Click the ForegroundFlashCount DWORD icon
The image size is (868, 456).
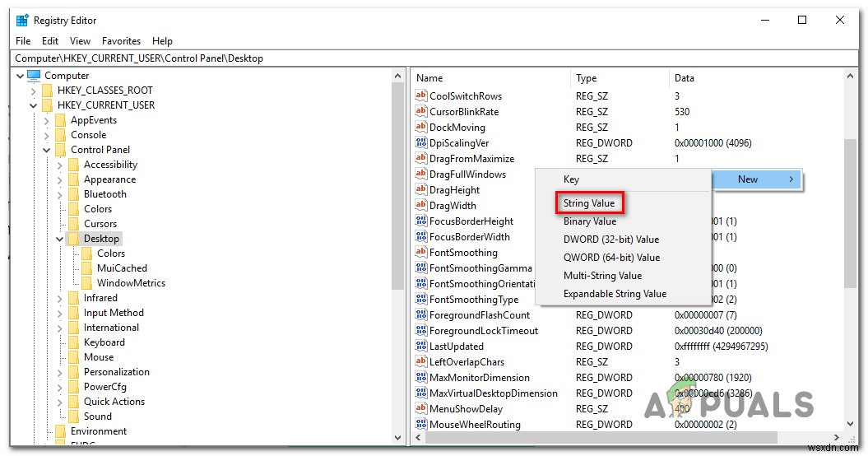tap(420, 314)
